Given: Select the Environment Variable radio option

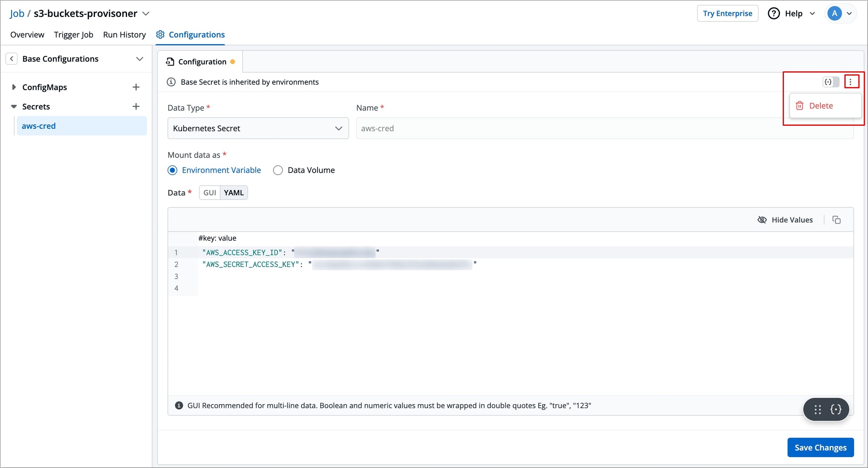Looking at the screenshot, I should point(173,170).
